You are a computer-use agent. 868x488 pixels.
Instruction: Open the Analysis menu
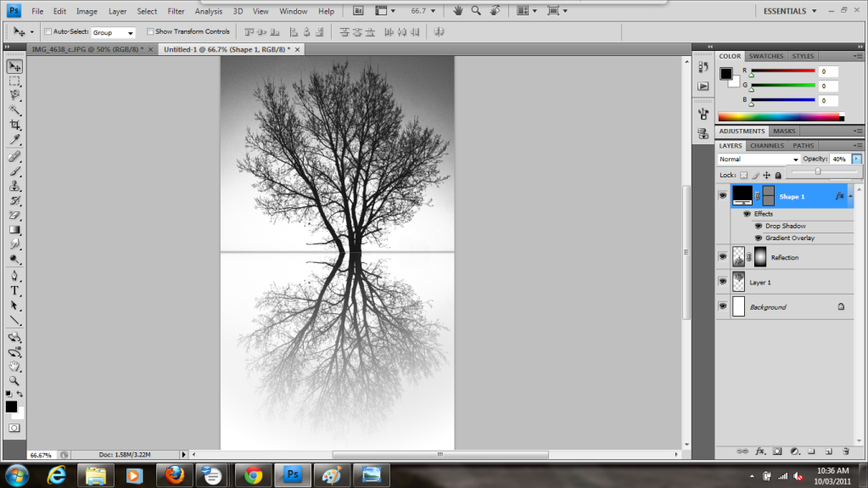pyautogui.click(x=208, y=11)
